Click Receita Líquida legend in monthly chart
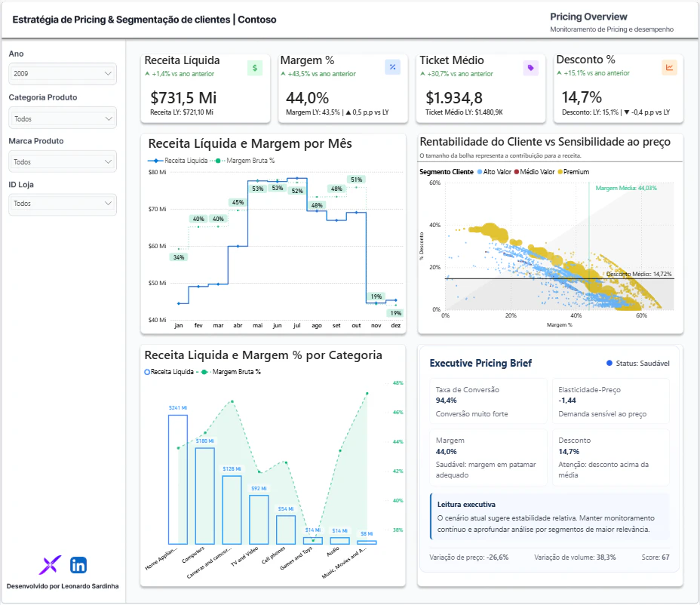The image size is (700, 605). pos(178,161)
